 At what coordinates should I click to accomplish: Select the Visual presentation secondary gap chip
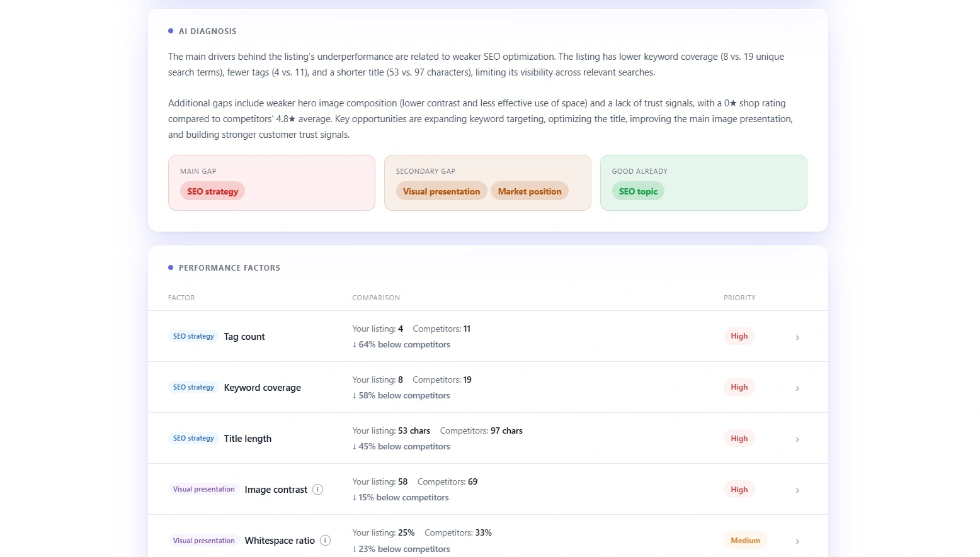tap(442, 191)
